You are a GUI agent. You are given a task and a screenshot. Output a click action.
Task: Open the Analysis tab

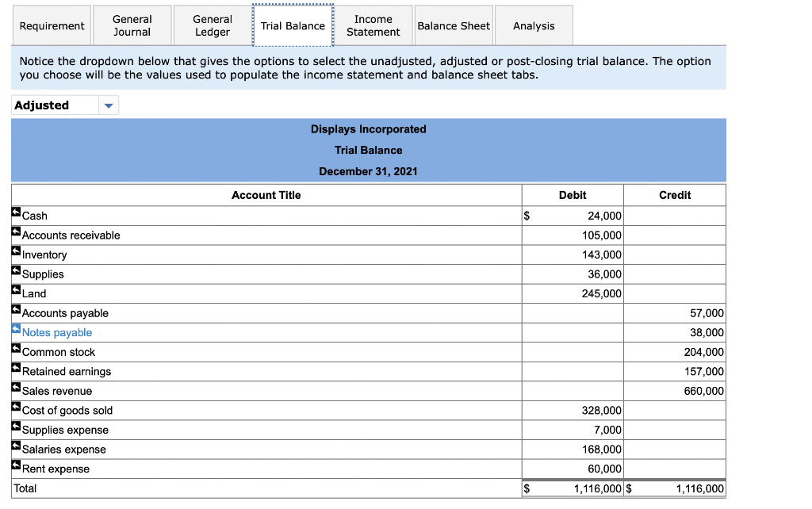point(534,25)
